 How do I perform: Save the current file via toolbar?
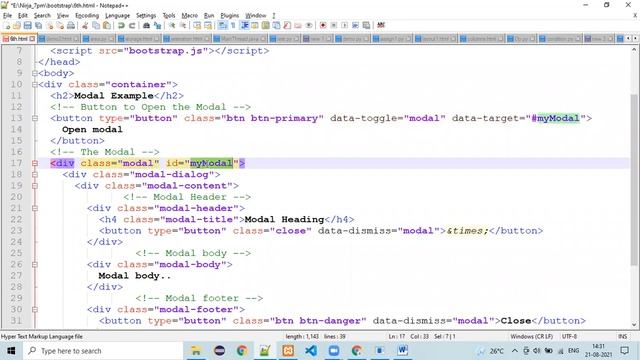27,25
